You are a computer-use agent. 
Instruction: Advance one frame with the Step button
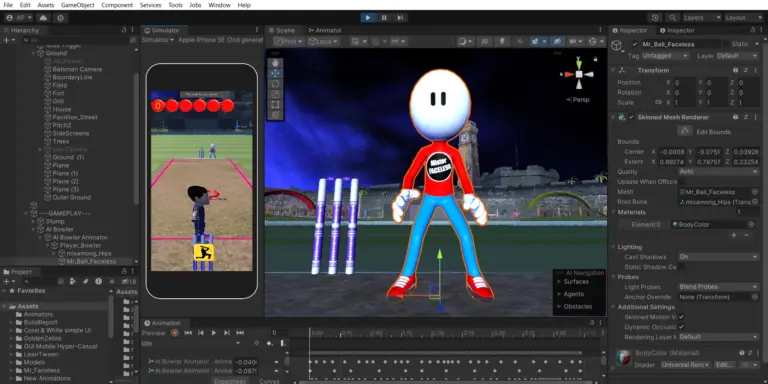pos(400,18)
